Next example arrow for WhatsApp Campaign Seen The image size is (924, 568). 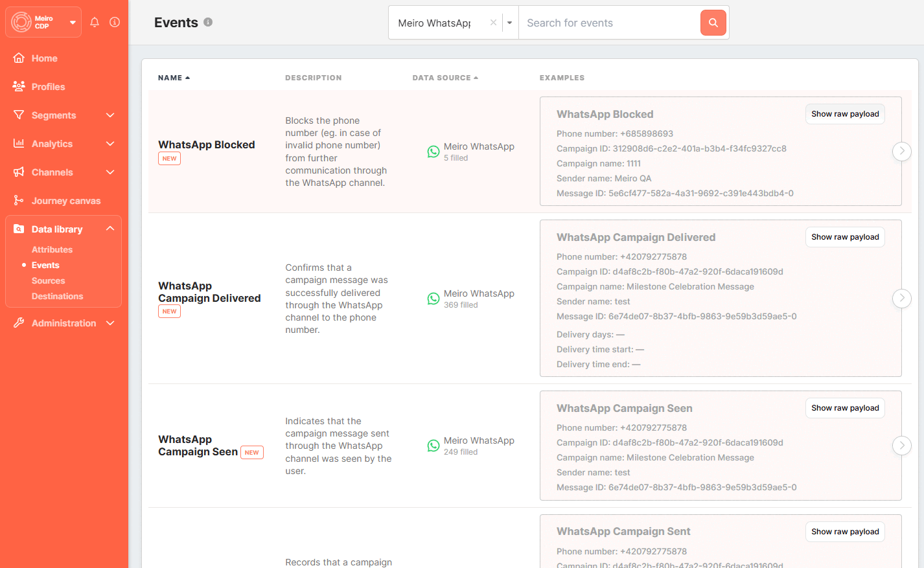coord(902,446)
